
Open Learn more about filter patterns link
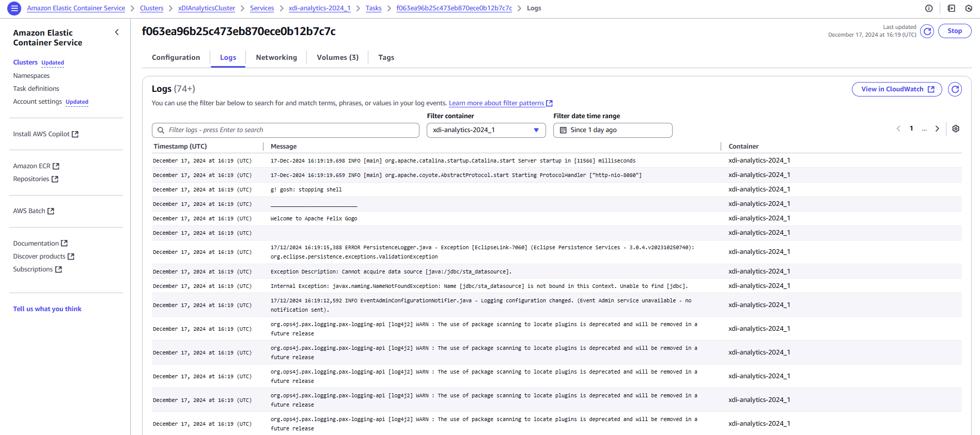click(x=496, y=103)
